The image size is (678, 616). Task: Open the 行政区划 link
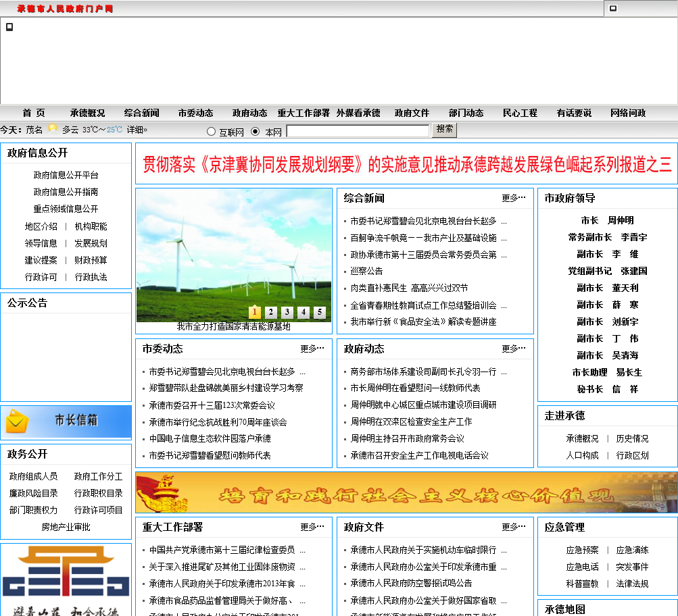[x=632, y=455]
